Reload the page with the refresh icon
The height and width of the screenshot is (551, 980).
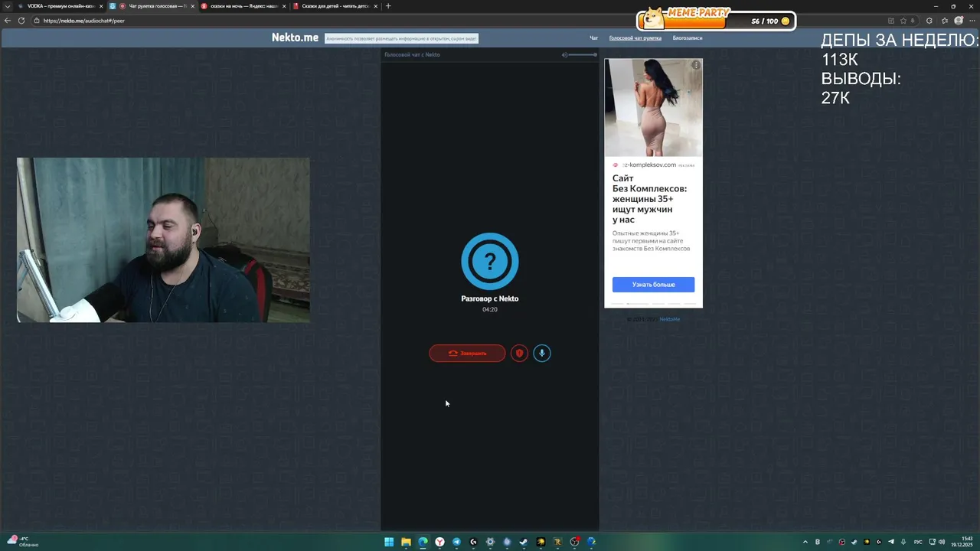21,21
